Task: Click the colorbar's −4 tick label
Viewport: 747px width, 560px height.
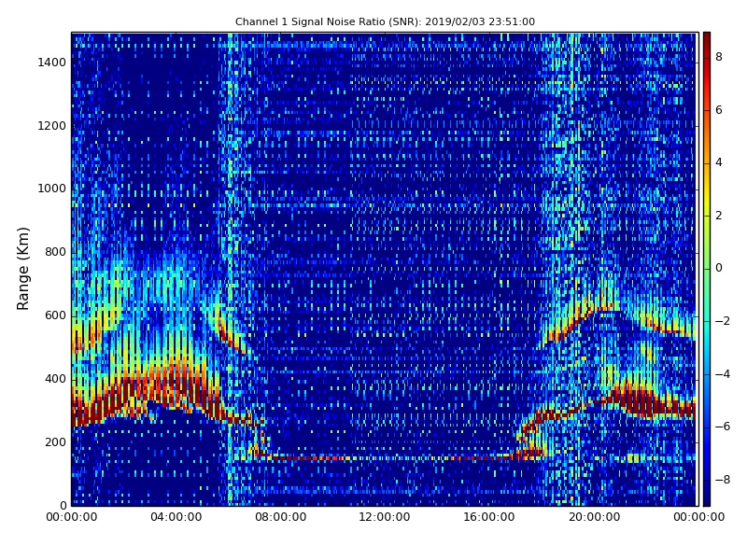Action: coord(723,374)
